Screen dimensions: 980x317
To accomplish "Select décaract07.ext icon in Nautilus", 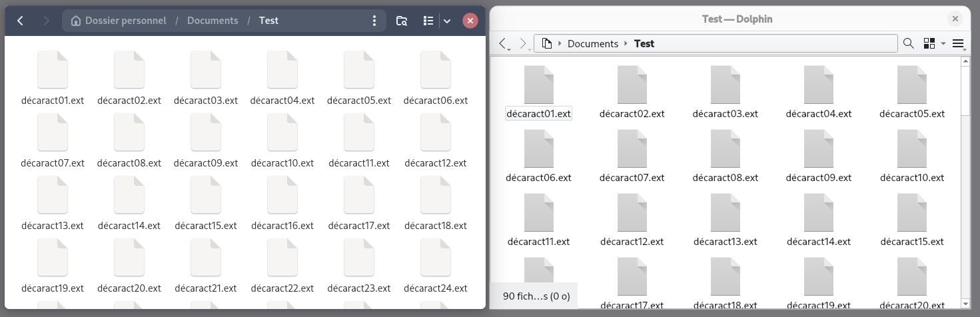I will coord(53,133).
